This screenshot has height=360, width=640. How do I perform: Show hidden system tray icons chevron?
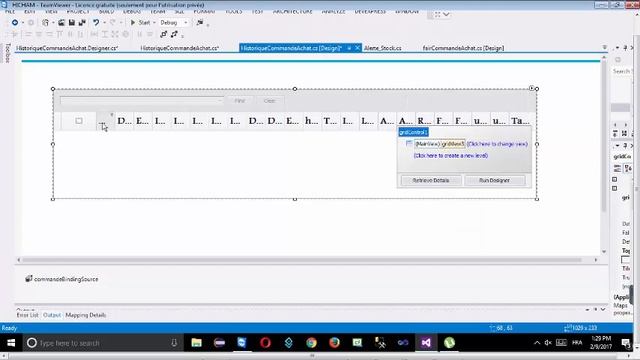tap(537, 343)
